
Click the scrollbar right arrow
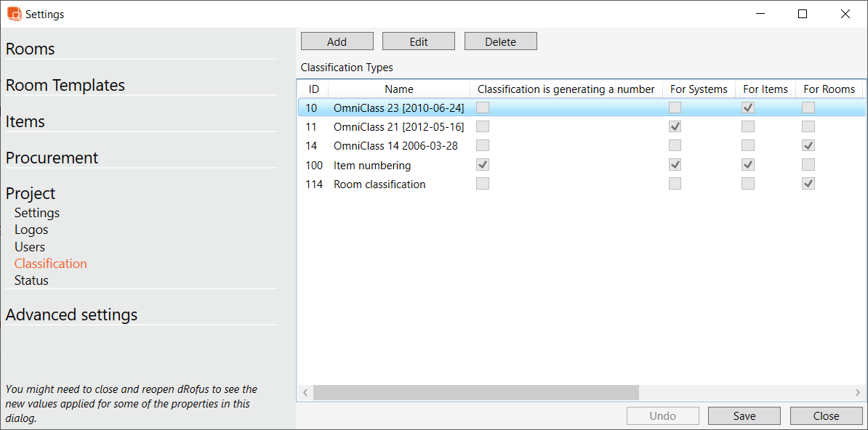tap(858, 392)
